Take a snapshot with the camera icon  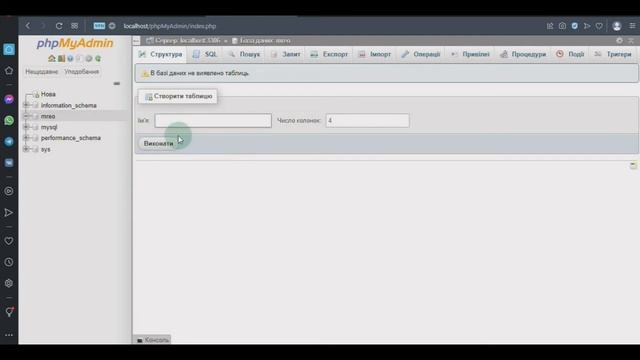pos(562,26)
